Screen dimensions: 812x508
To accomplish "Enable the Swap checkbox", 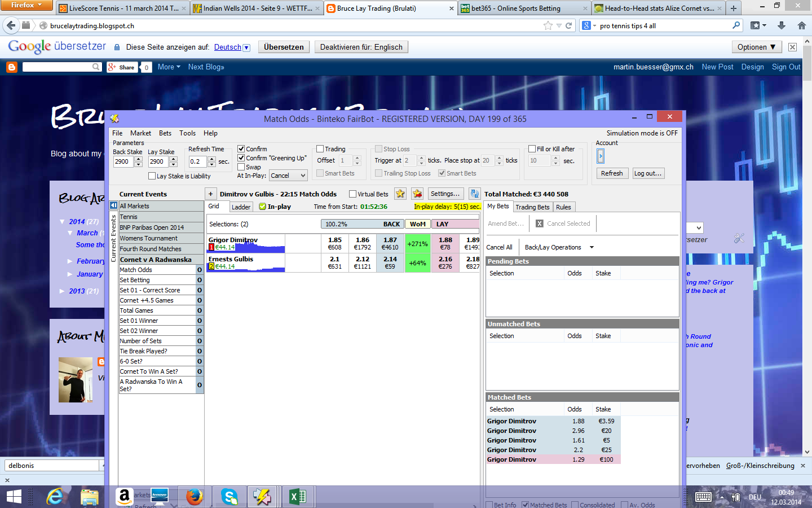I will click(x=241, y=167).
